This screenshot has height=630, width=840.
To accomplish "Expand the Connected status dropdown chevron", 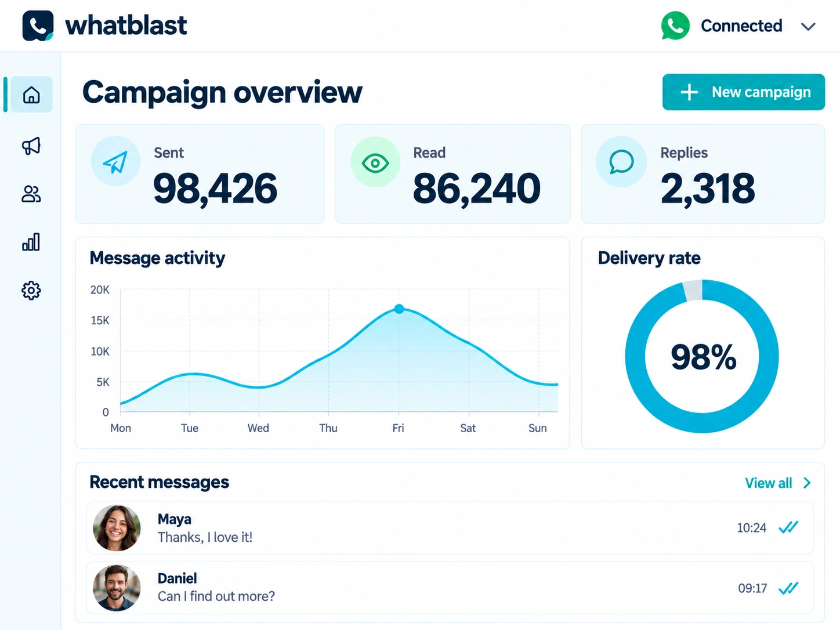I will (x=808, y=27).
